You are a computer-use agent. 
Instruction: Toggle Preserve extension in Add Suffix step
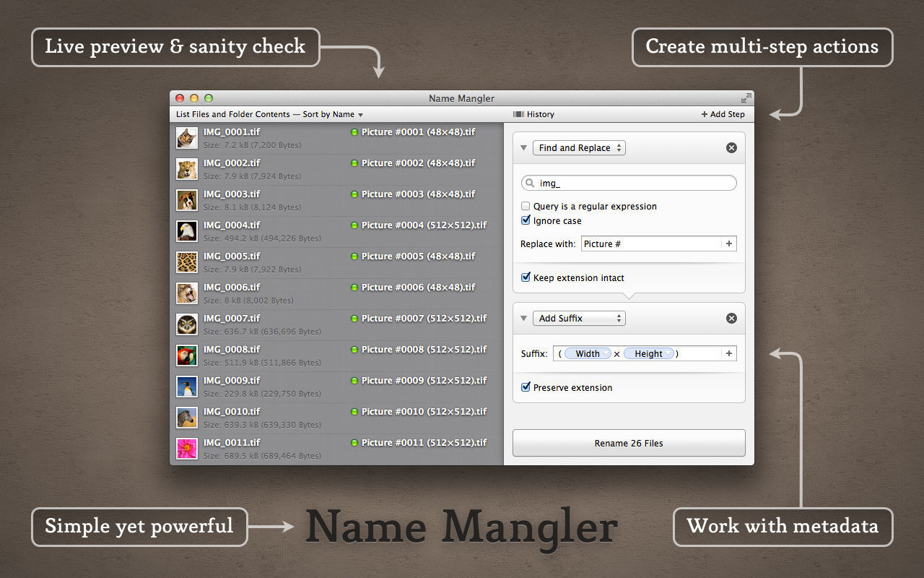pos(526,387)
